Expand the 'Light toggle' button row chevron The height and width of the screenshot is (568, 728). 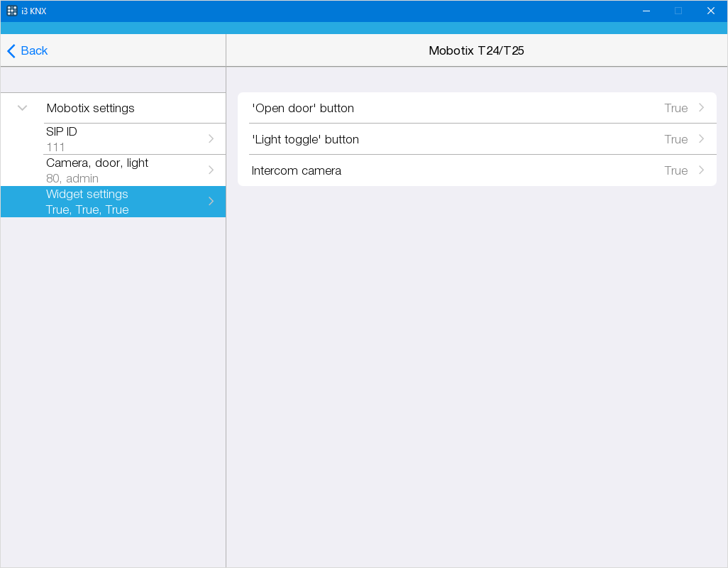click(701, 139)
